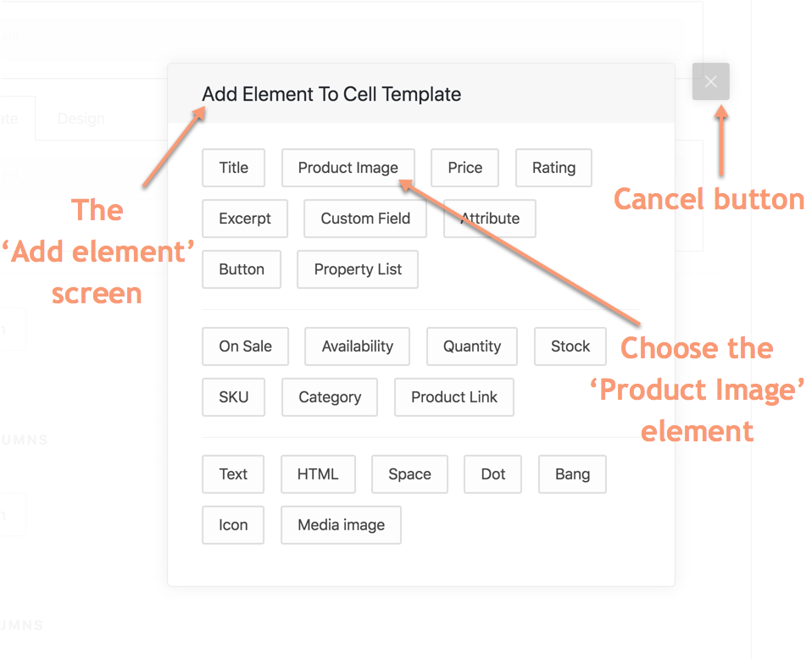Add the SKU element

click(x=233, y=397)
